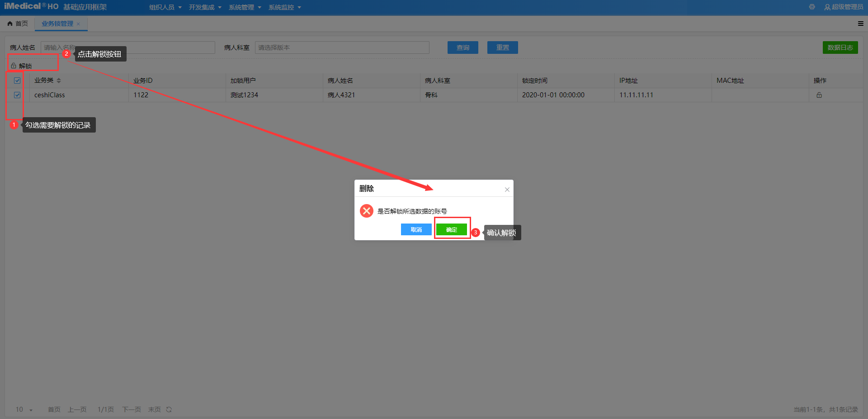The width and height of the screenshot is (868, 419).
Task: Sort by the 业务类 column
Action: [59, 81]
